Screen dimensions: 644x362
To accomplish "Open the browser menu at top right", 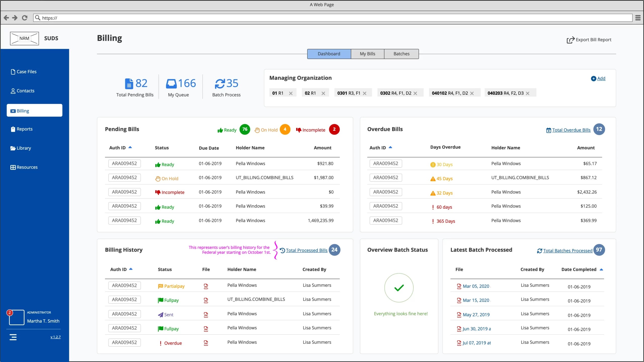I will pos(638,18).
